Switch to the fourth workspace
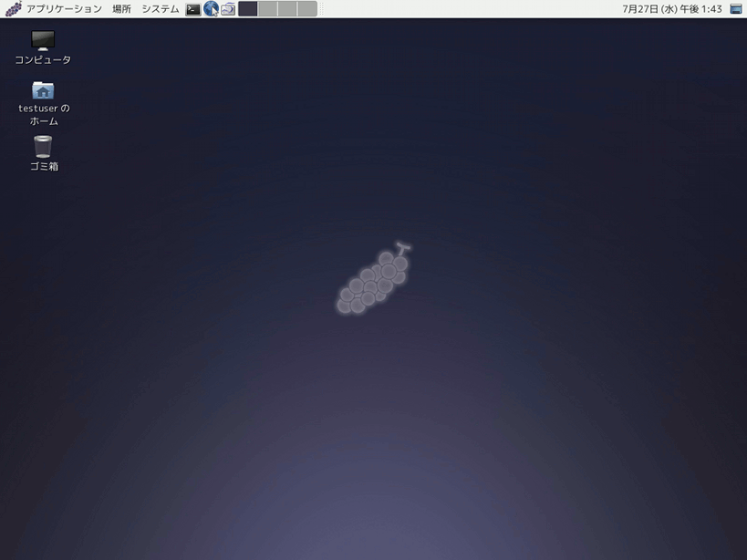The height and width of the screenshot is (560, 747). point(307,8)
